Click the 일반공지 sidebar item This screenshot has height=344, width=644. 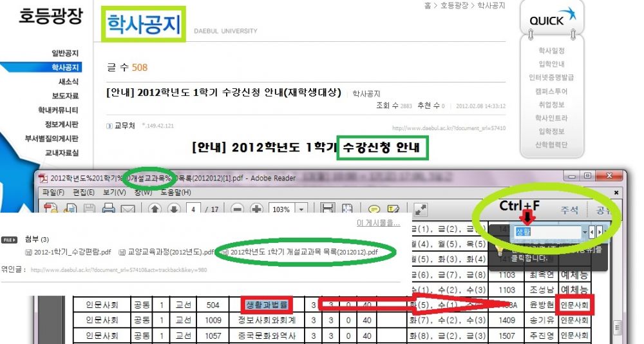tap(65, 53)
